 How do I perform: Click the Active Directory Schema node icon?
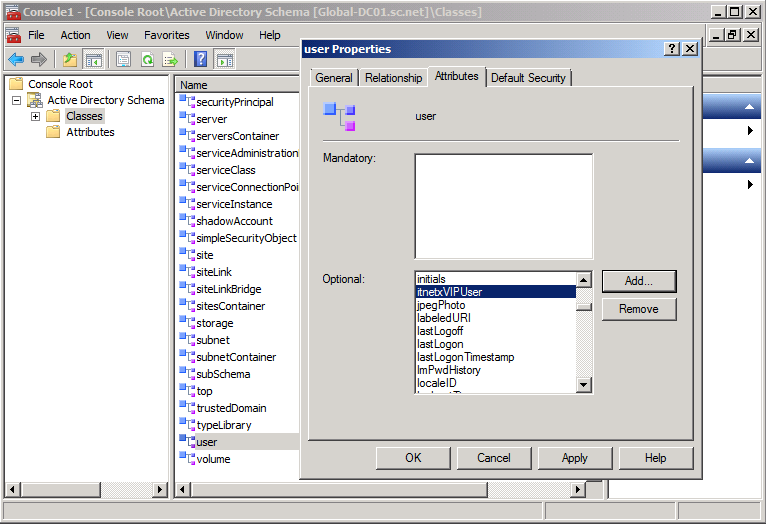click(38, 100)
